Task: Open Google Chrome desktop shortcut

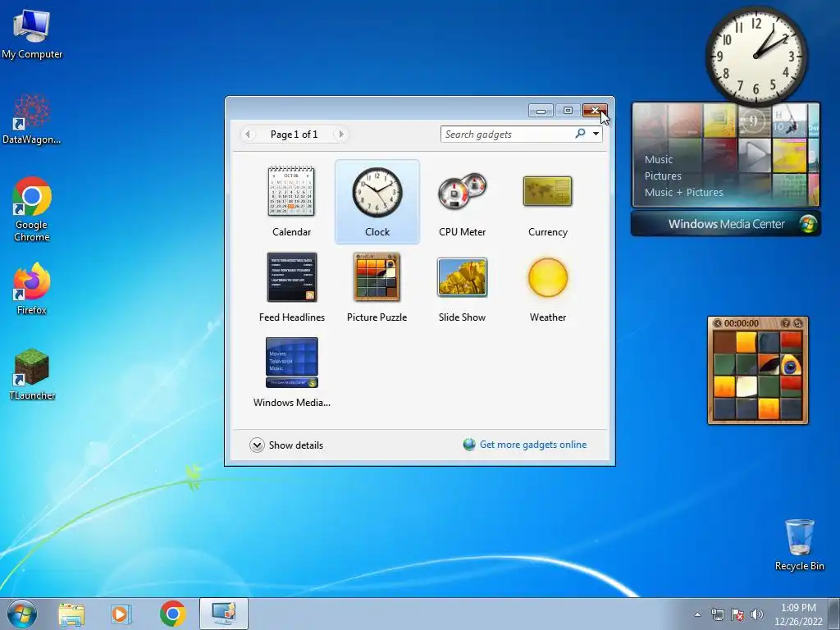Action: tap(32, 209)
